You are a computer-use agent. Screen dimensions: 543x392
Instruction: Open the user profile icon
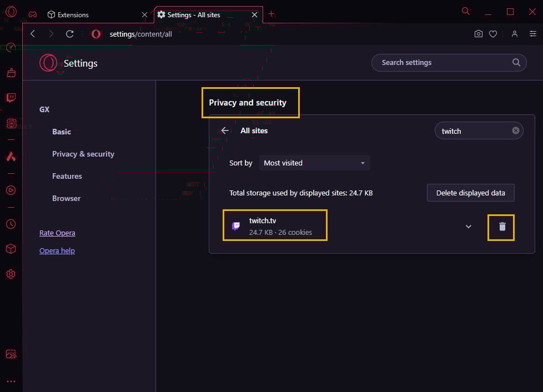[x=515, y=33]
